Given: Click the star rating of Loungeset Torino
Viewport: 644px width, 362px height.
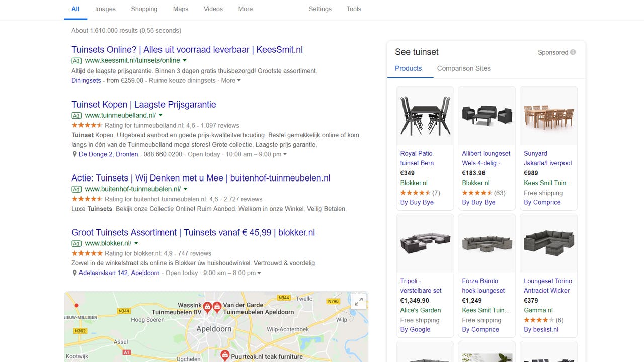Looking at the screenshot, I should (539, 320).
